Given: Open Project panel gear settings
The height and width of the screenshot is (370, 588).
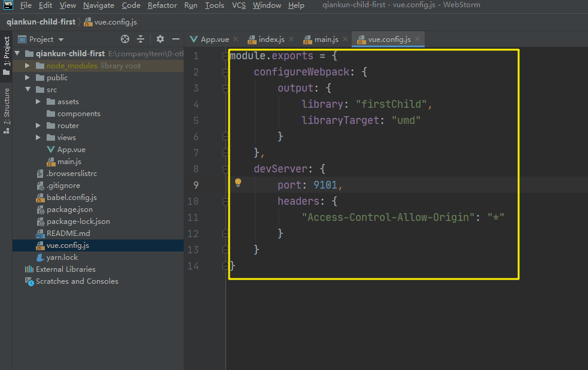Looking at the screenshot, I should (160, 40).
